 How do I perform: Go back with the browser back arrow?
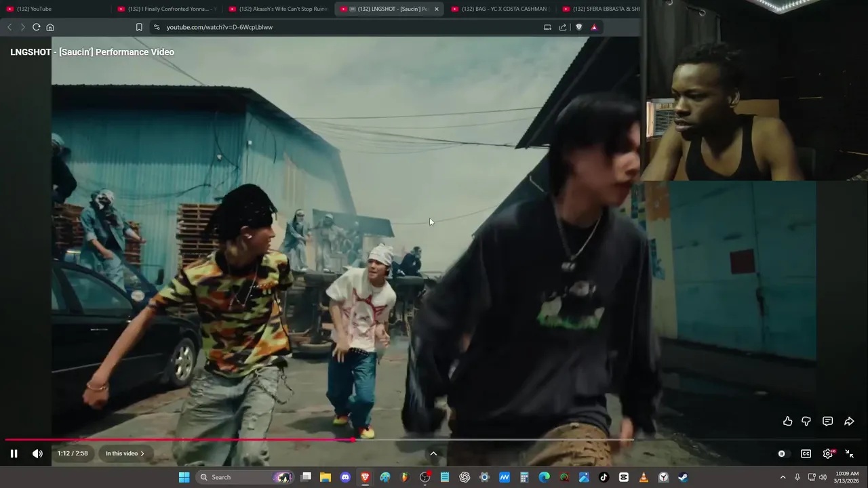coord(9,27)
